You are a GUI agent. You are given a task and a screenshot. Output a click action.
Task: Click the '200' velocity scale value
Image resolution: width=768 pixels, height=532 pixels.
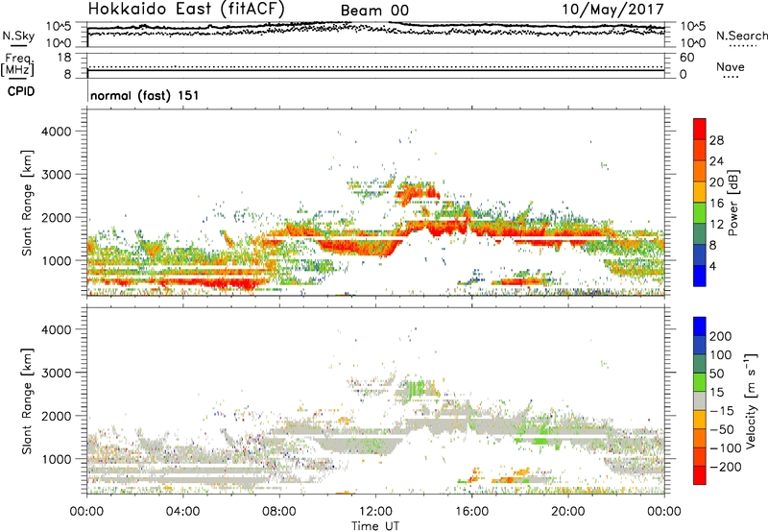tap(721, 336)
